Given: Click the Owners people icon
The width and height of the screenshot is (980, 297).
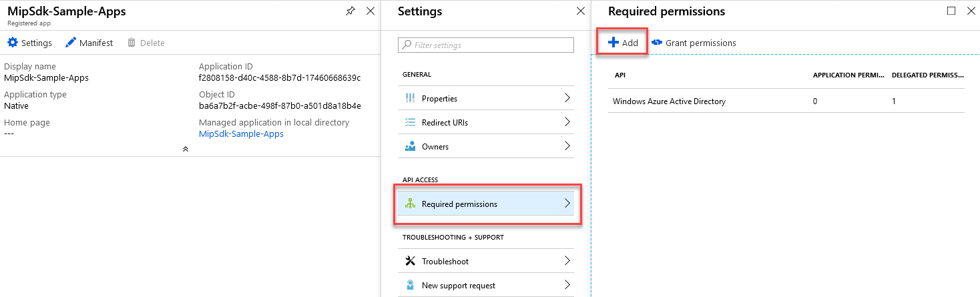Looking at the screenshot, I should tap(410, 147).
